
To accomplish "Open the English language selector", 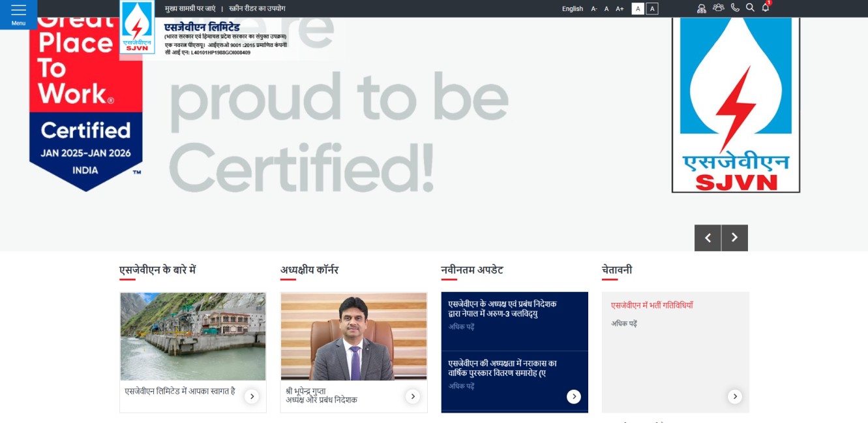I will click(x=572, y=8).
